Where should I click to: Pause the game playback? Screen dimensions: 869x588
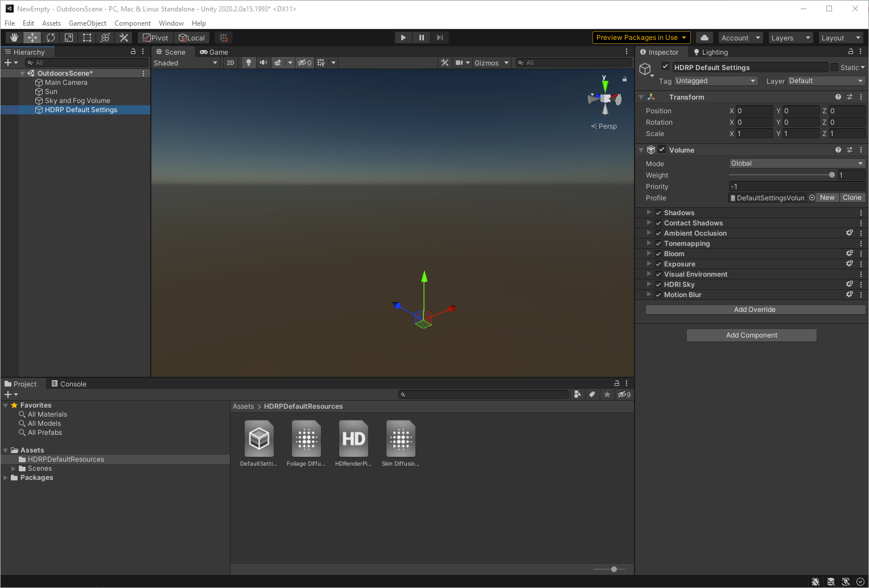[422, 38]
